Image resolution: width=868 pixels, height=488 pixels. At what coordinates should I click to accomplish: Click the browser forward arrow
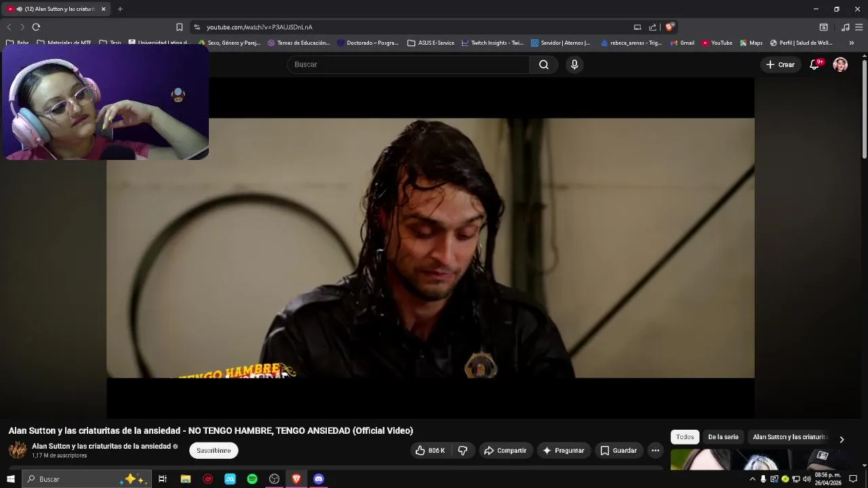click(22, 27)
